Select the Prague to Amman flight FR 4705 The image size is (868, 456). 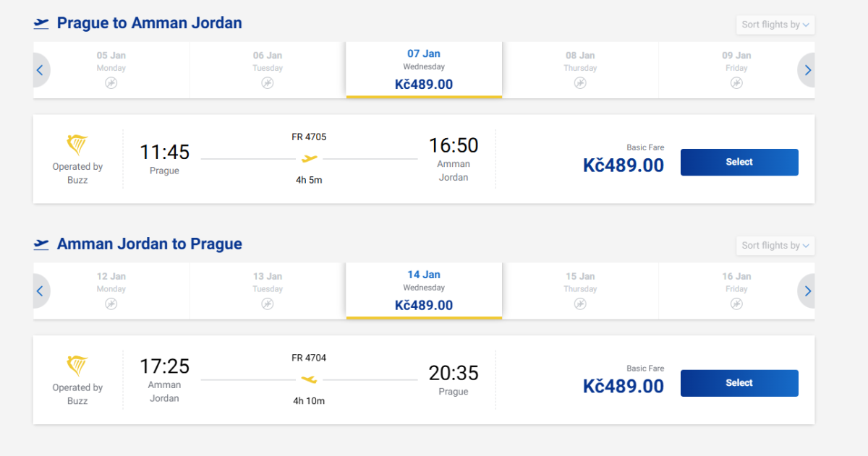point(739,163)
